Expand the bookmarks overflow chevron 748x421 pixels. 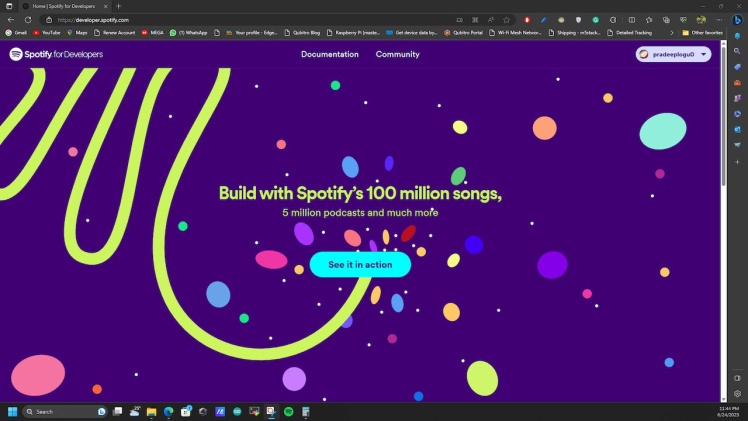point(672,33)
